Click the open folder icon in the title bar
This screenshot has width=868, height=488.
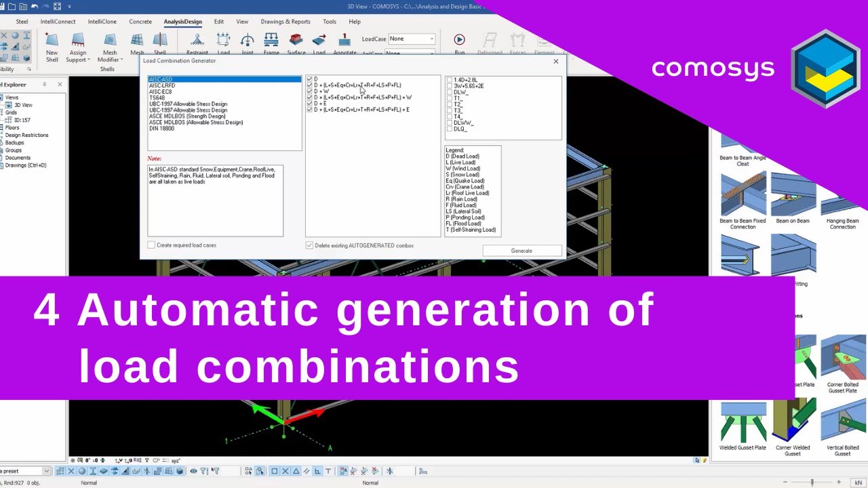(12, 6)
